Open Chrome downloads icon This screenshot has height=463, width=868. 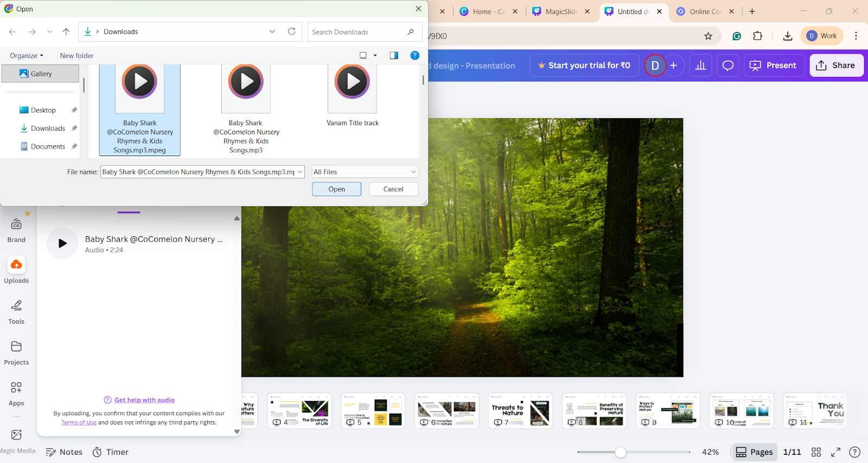(788, 36)
